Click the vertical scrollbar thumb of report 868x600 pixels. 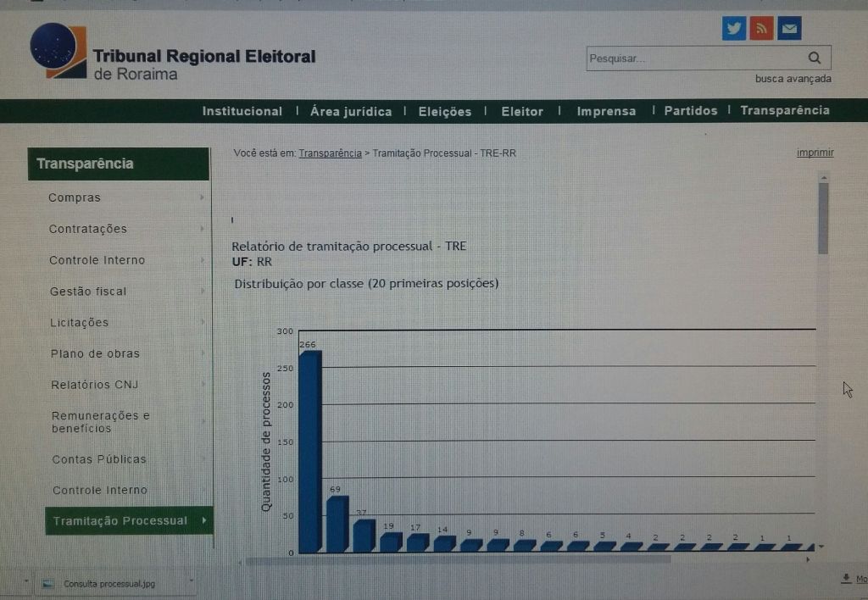(823, 217)
